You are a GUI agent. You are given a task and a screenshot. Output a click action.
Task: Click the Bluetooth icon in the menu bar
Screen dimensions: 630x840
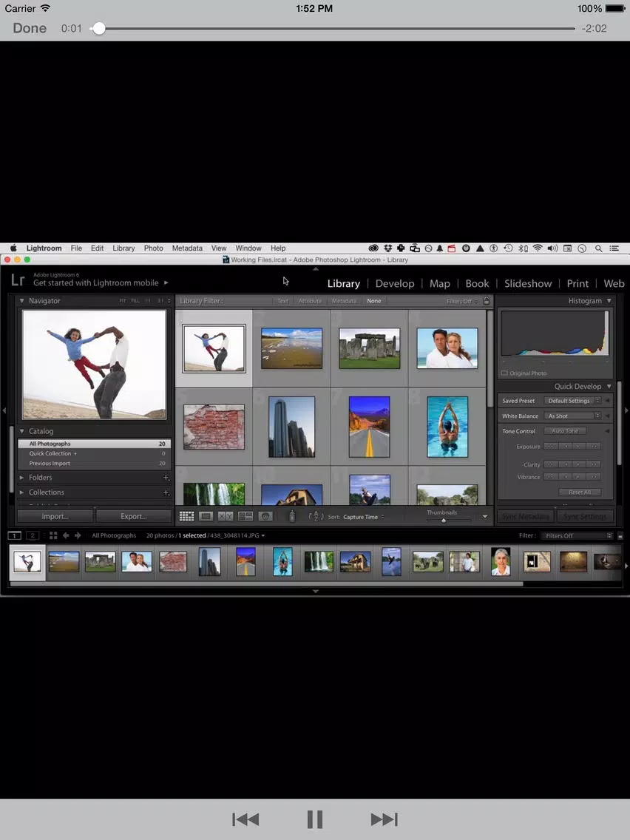(523, 248)
